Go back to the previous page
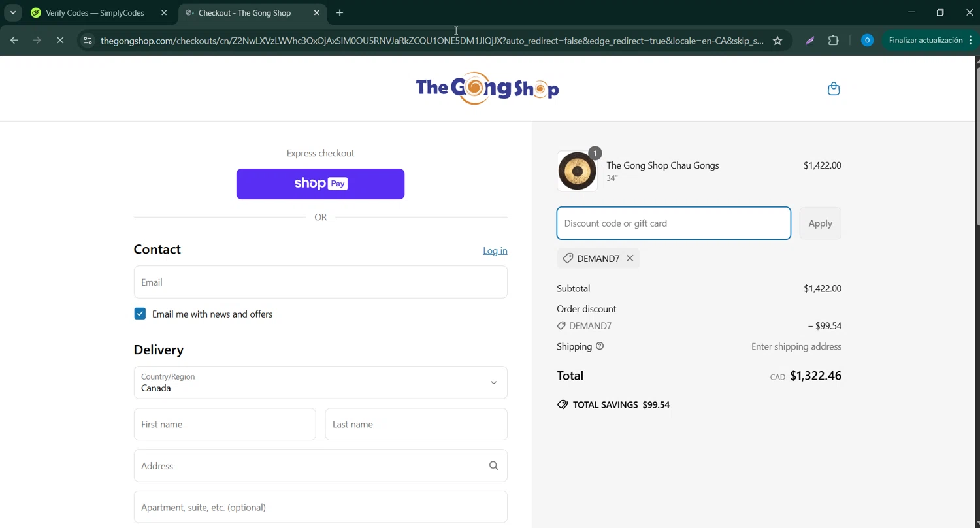Image resolution: width=980 pixels, height=528 pixels. pyautogui.click(x=14, y=41)
